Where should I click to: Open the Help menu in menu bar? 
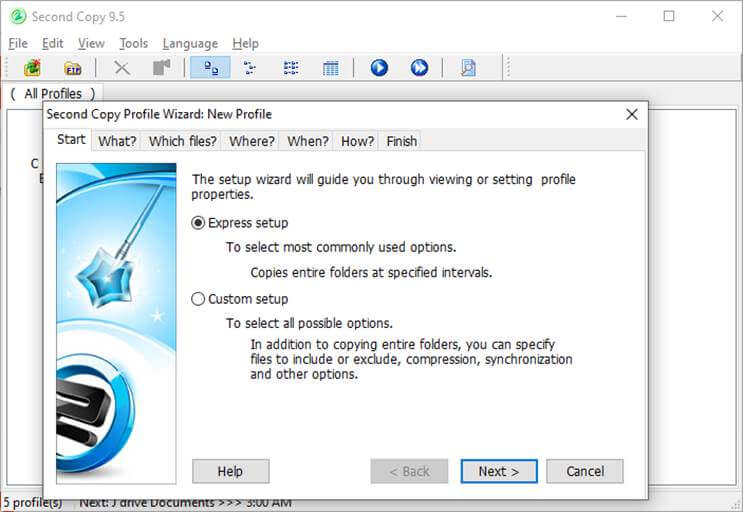pos(245,44)
